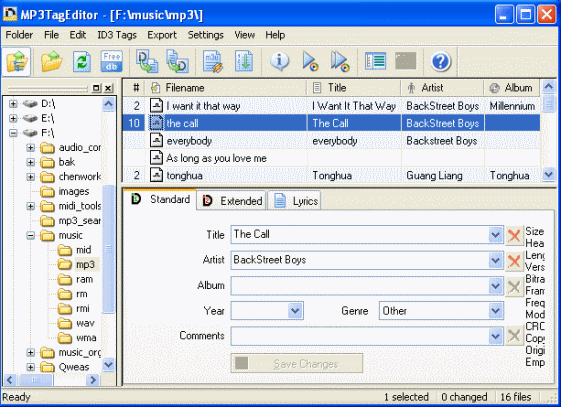This screenshot has width=561, height=407.
Task: Open the Title field dropdown arrow
Action: [496, 235]
